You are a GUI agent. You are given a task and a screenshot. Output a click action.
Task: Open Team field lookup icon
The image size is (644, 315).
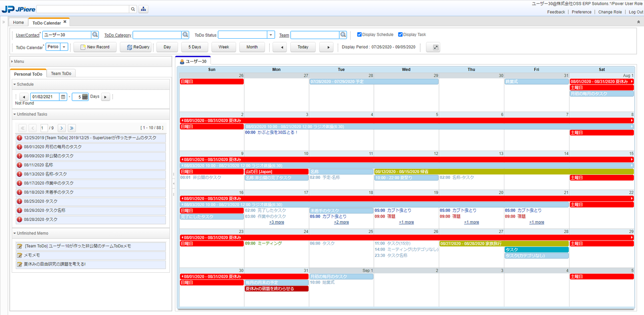pyautogui.click(x=343, y=35)
